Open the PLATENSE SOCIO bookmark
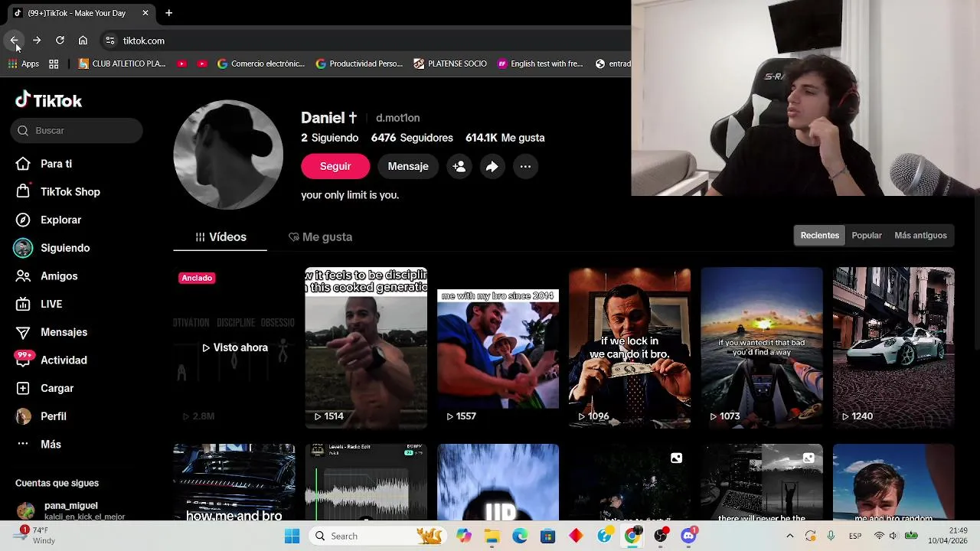This screenshot has height=551, width=980. pyautogui.click(x=450, y=64)
